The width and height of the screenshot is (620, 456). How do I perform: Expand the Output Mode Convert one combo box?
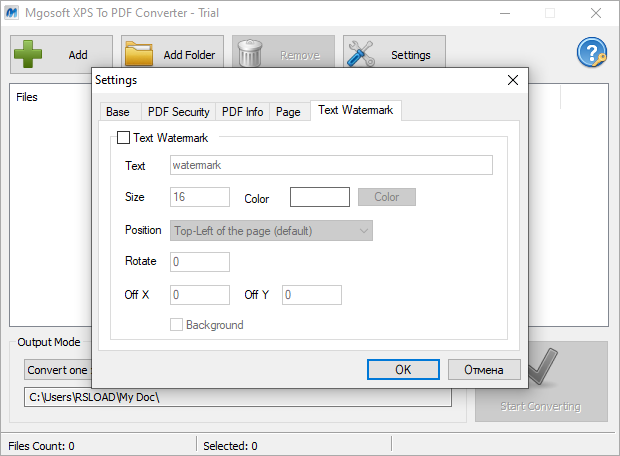pyautogui.click(x=58, y=370)
